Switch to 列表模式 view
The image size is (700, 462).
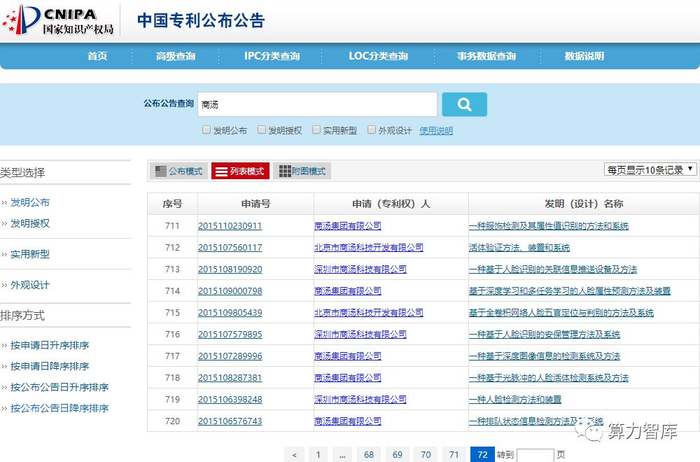(x=239, y=171)
